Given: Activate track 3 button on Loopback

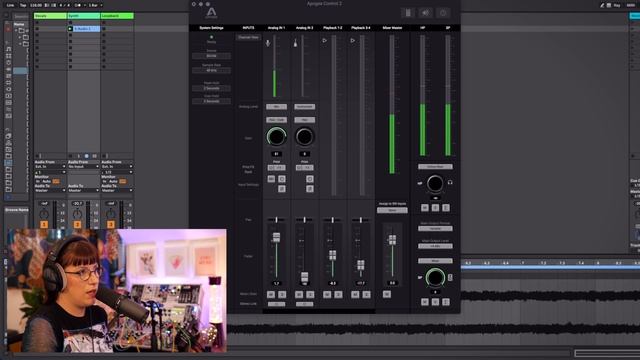Looking at the screenshot, I should (x=111, y=224).
